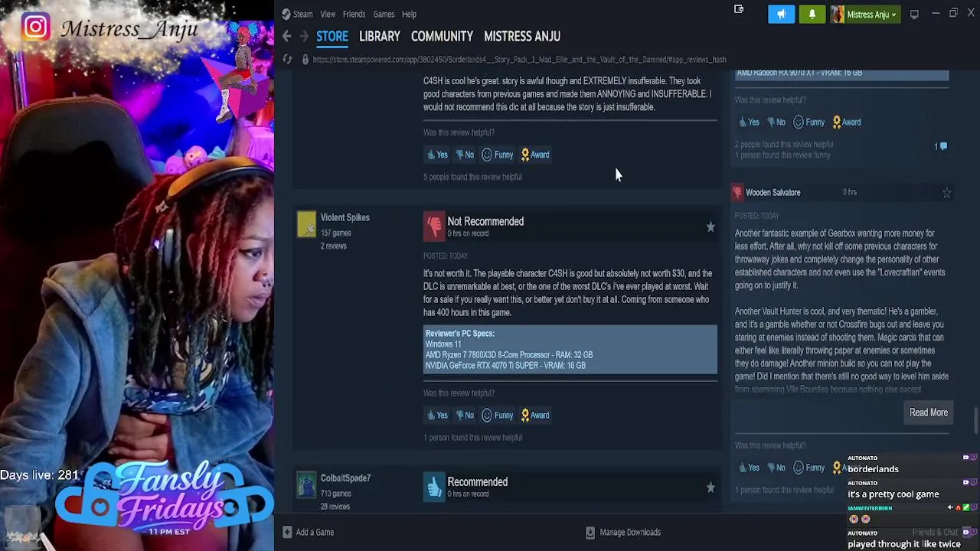Vote Yes on the review with 5 helpful votes
Viewport: 980px width, 551px height.
tap(437, 155)
